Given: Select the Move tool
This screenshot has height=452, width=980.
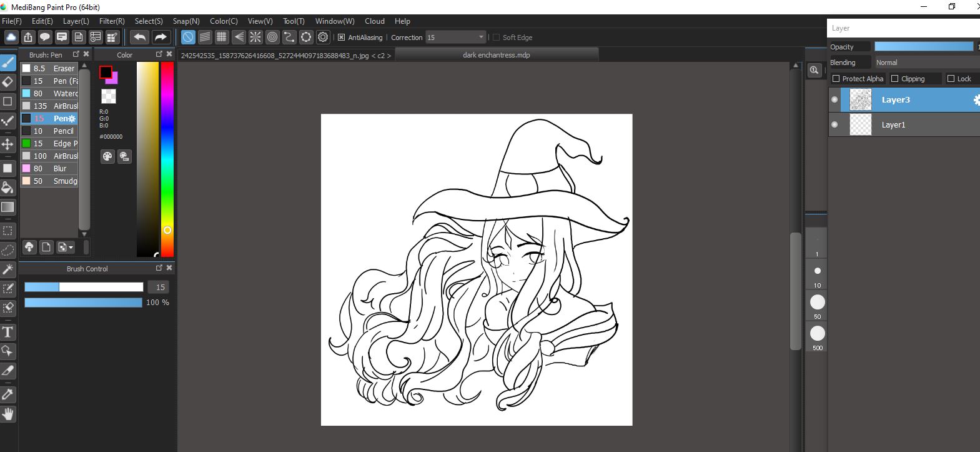Looking at the screenshot, I should click(7, 144).
